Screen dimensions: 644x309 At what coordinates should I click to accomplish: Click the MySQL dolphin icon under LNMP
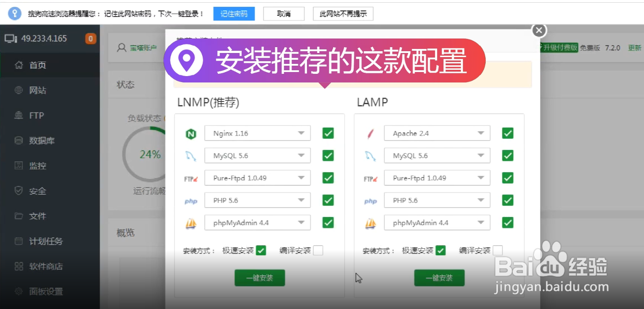[191, 156]
